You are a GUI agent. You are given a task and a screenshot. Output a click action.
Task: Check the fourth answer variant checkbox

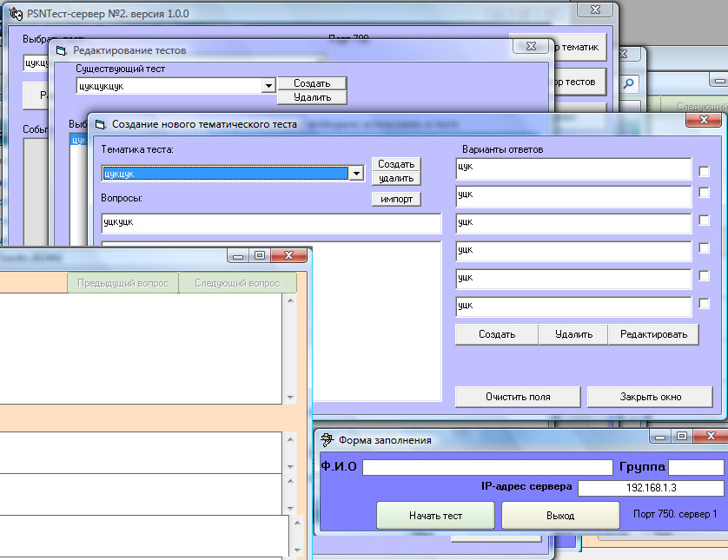[704, 247]
